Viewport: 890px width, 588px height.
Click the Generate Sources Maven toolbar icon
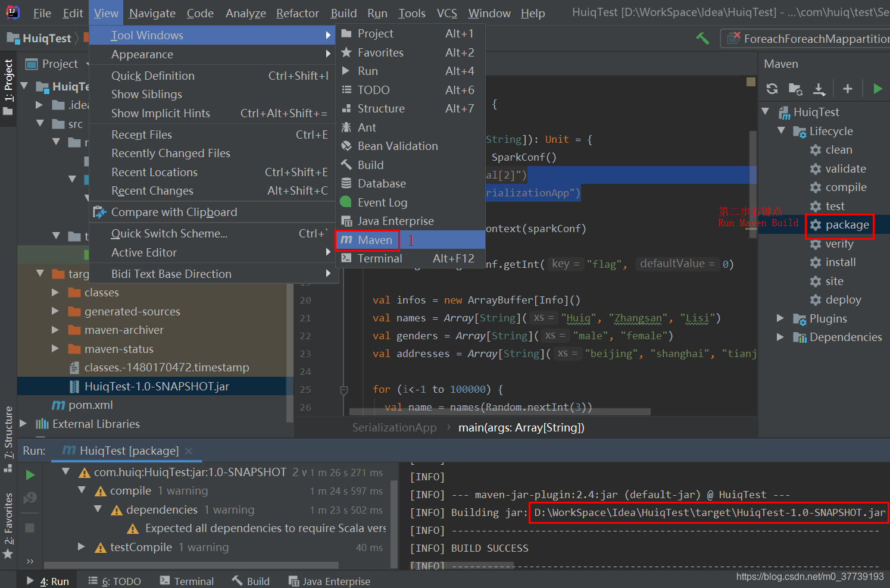(795, 89)
